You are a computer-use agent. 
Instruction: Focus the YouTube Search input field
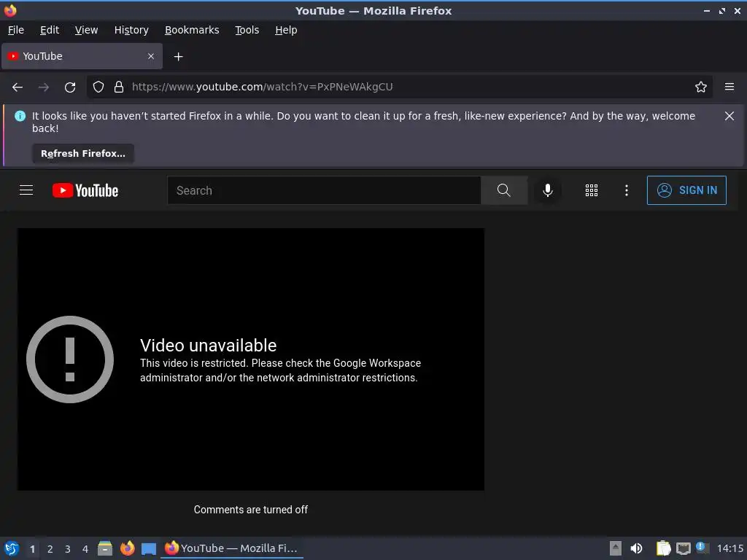tap(324, 190)
